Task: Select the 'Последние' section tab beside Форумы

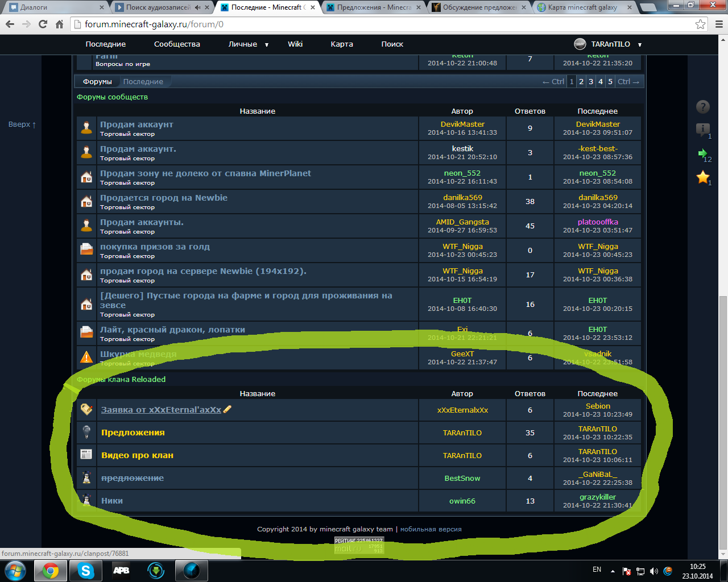Action: coord(143,81)
